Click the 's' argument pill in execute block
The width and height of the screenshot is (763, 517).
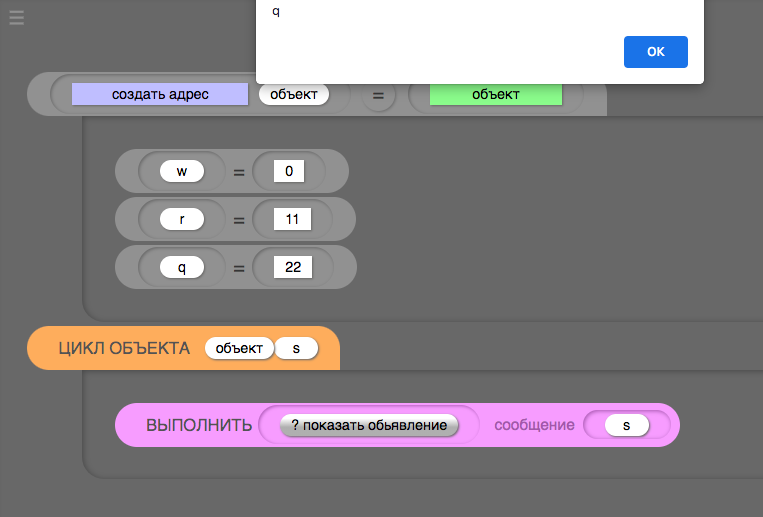626,425
